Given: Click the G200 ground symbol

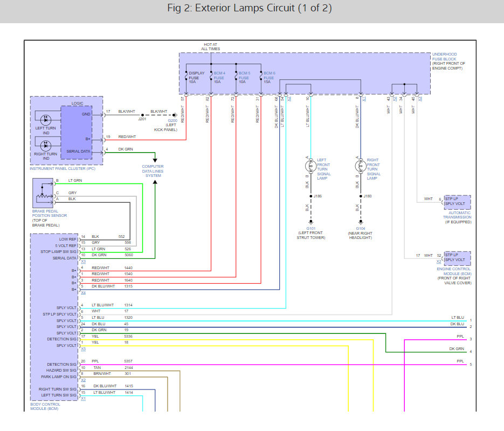Looking at the screenshot, I should coord(175,115).
